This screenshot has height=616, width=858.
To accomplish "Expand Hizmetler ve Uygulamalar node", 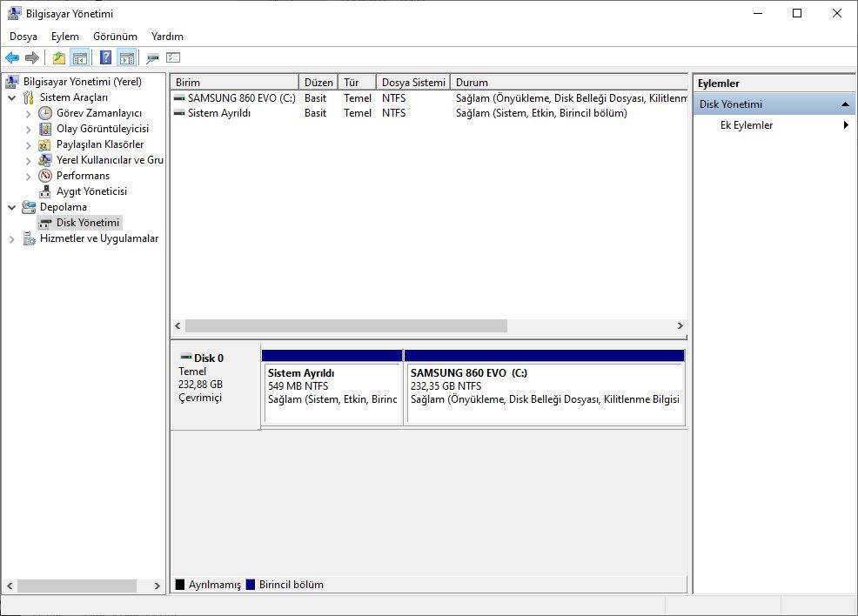I will (x=11, y=239).
